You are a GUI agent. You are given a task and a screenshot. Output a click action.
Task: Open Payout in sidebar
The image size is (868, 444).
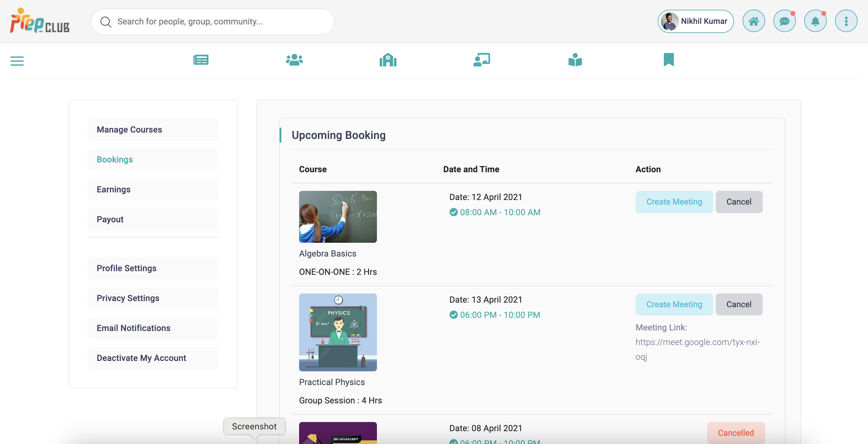click(153, 220)
